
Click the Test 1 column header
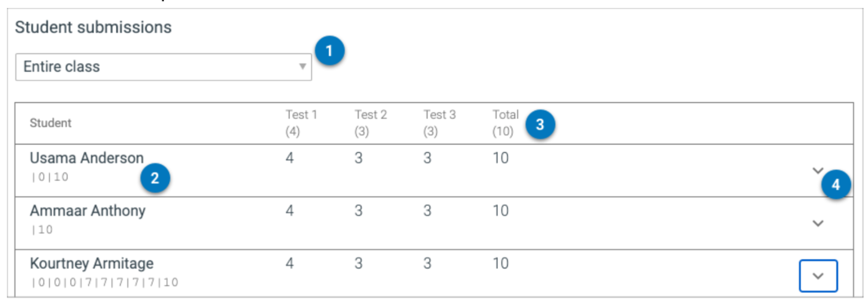coord(301,123)
